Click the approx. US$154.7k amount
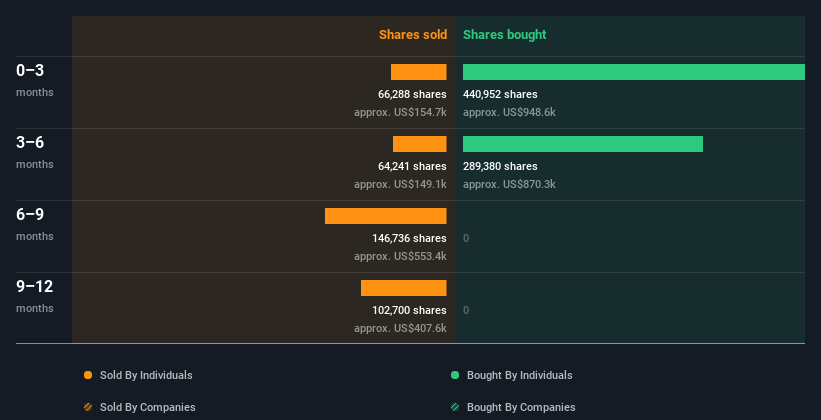The width and height of the screenshot is (821, 420). coord(401,113)
